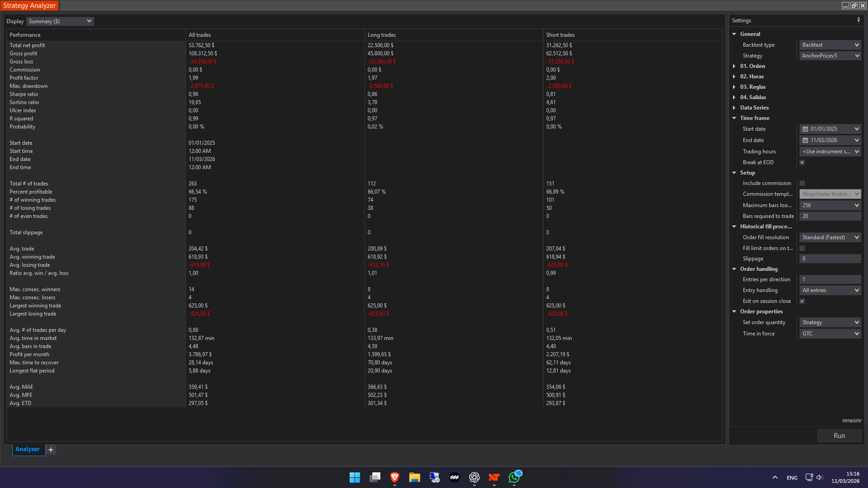Screen dimensions: 868x488
Task: Expand the 02. Horas section
Action: coord(734,77)
